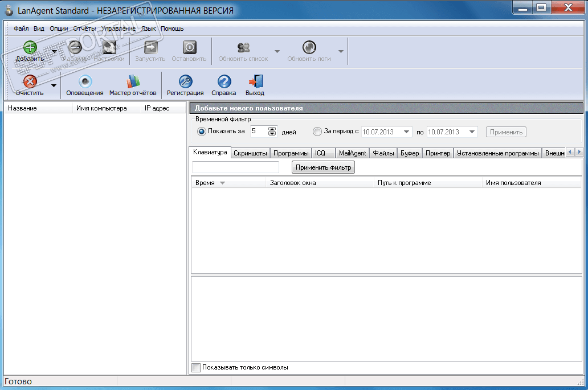Click the Запустить (start) icon

coord(150,48)
